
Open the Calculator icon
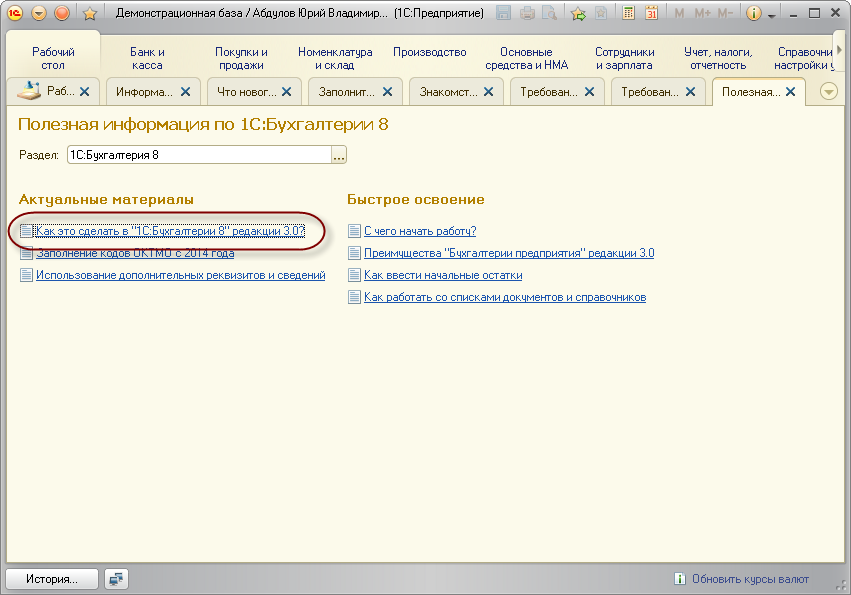pos(628,13)
